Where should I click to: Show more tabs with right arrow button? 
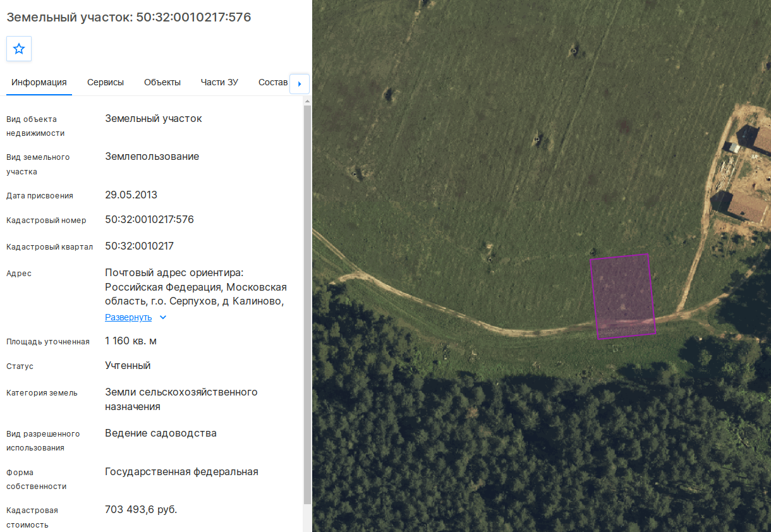click(x=300, y=83)
